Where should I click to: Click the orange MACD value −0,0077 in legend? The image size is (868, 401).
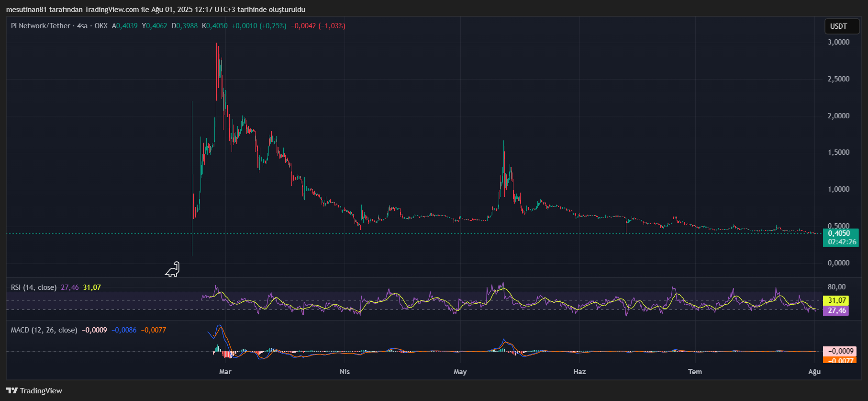tap(154, 330)
